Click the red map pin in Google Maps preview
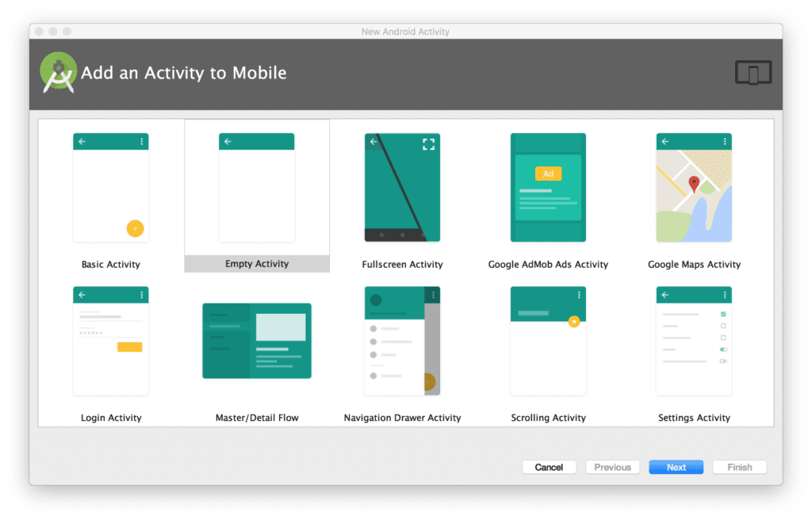The height and width of the screenshot is (520, 812). click(x=694, y=184)
